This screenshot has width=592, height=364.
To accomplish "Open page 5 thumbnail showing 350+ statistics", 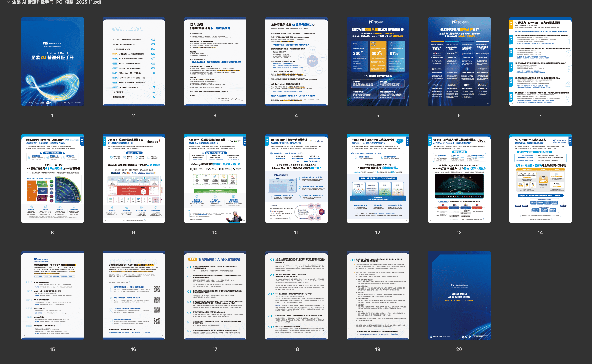I will tap(378, 61).
